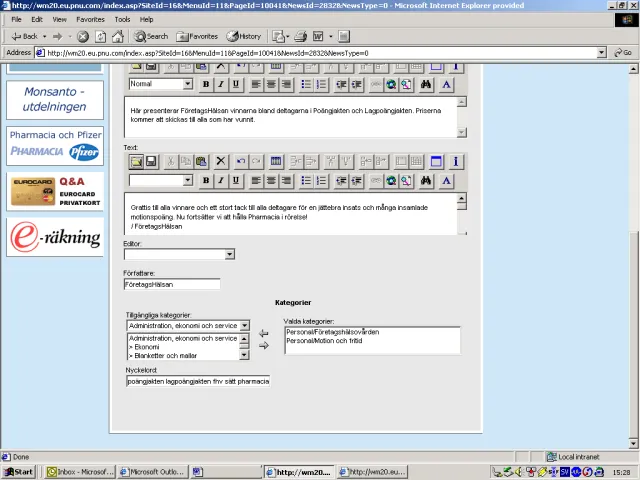The width and height of the screenshot is (640, 480).
Task: Click numbered list icon in Text editor toolbar
Action: (x=321, y=180)
